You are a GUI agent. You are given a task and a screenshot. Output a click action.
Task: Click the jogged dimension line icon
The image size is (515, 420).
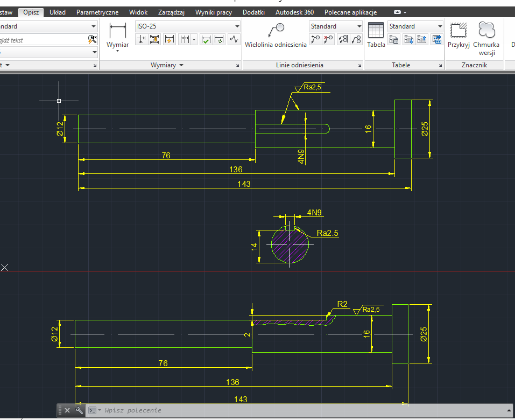234,39
